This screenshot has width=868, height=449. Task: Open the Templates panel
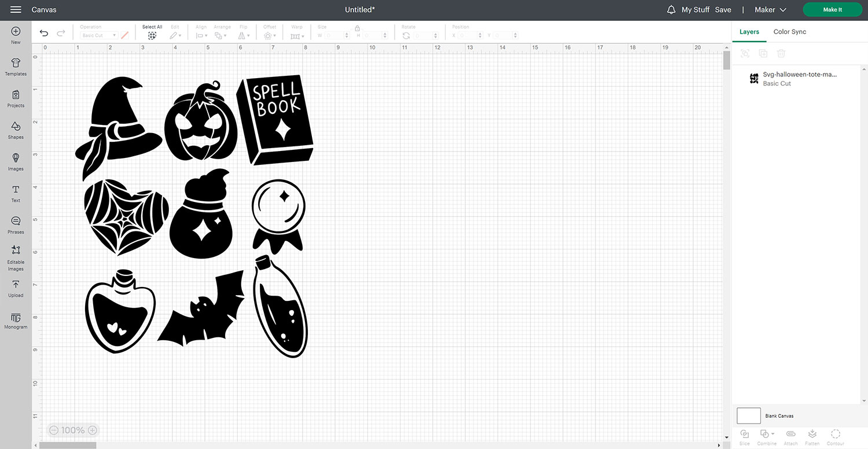pos(16,67)
